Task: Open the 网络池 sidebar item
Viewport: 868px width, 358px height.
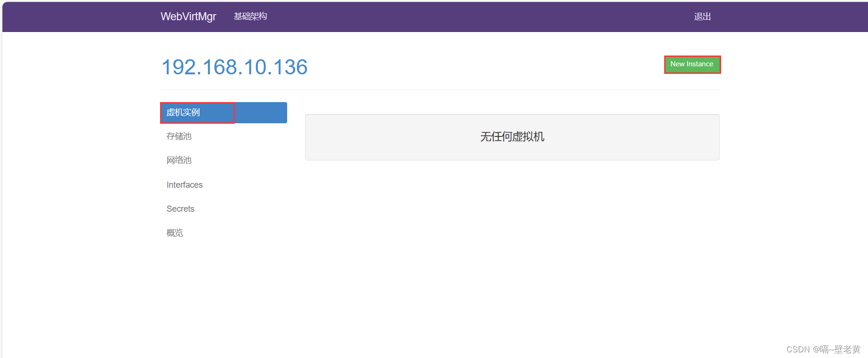Action: 179,160
